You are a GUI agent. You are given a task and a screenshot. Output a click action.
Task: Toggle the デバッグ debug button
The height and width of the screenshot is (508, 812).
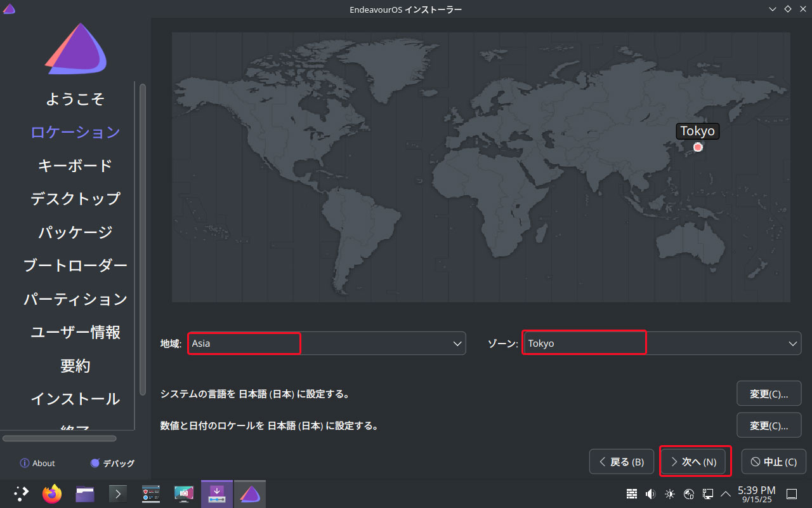(112, 464)
